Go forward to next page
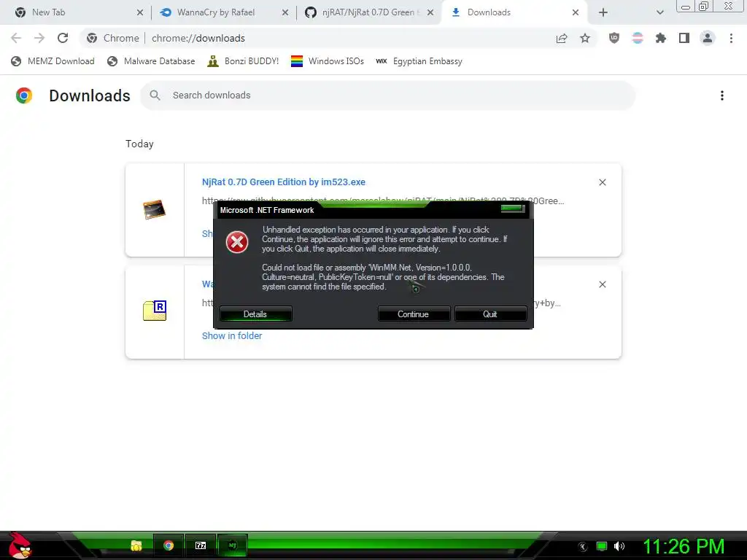Screen dimensions: 747x560 (x=39, y=38)
